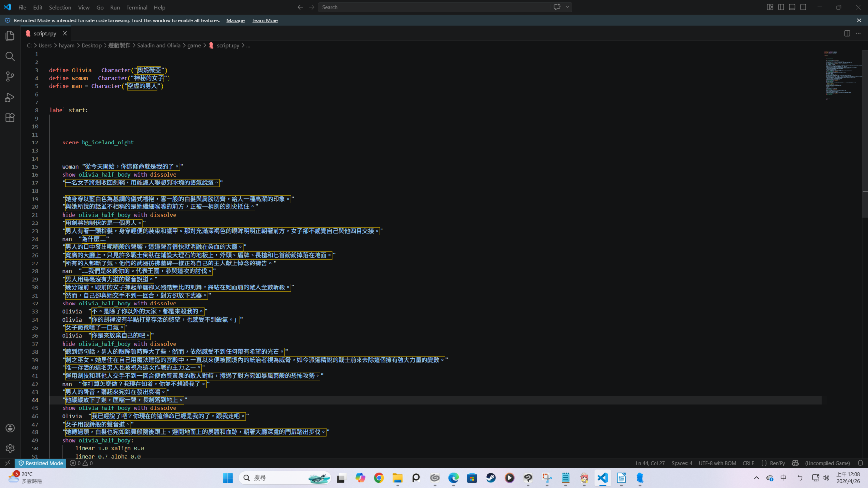Open the Run and Debug view
The height and width of the screenshot is (488, 868).
[x=10, y=97]
